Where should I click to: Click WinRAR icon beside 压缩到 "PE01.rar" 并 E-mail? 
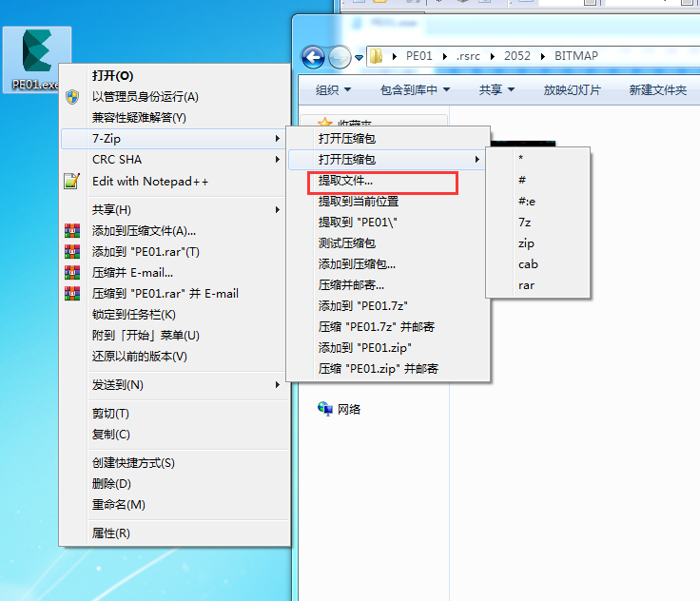[72, 293]
